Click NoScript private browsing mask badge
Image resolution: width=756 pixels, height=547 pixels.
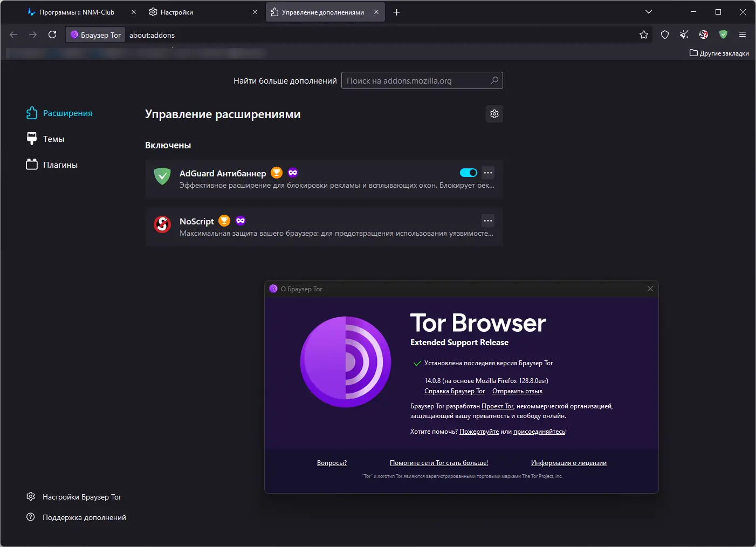tap(240, 221)
